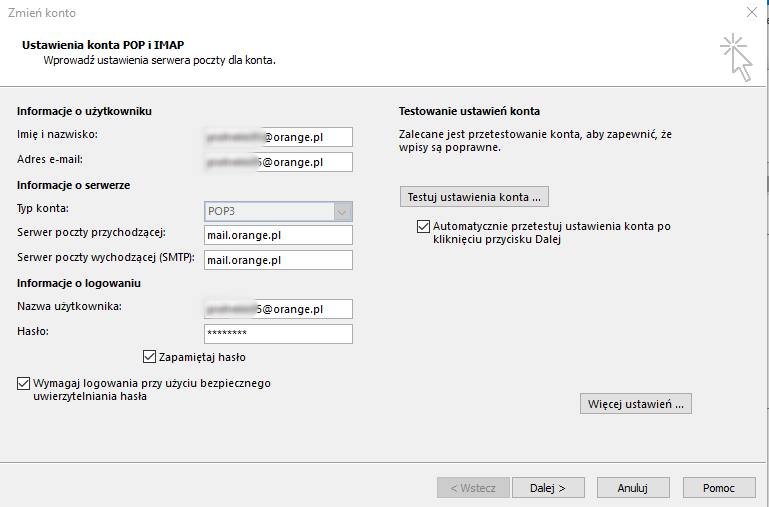
Task: Click the Dalej button
Action: coord(548,488)
